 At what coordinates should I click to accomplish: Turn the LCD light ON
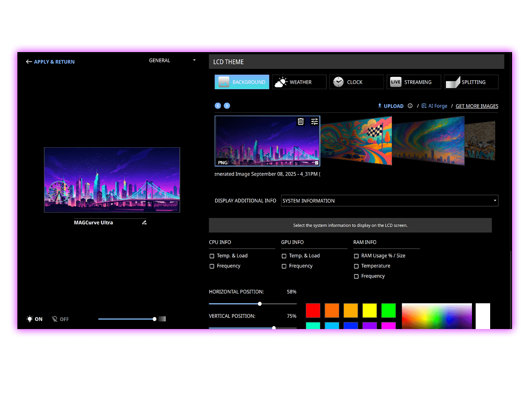(x=35, y=319)
